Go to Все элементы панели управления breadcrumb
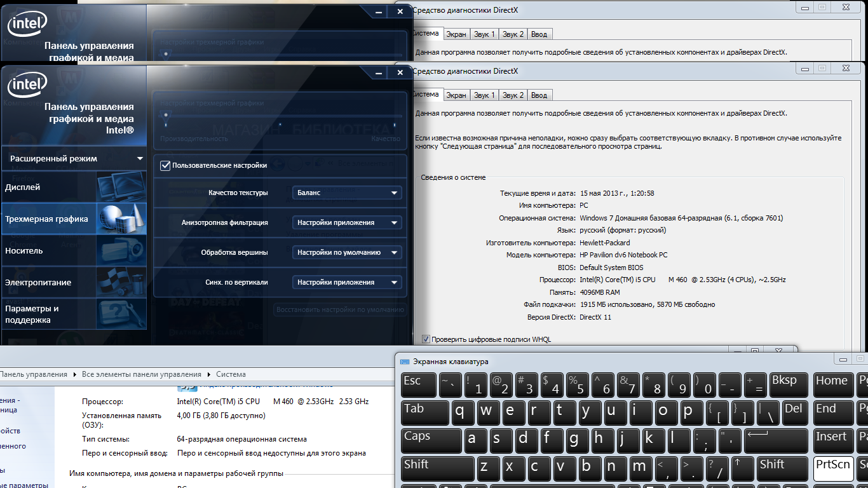 coord(142,375)
